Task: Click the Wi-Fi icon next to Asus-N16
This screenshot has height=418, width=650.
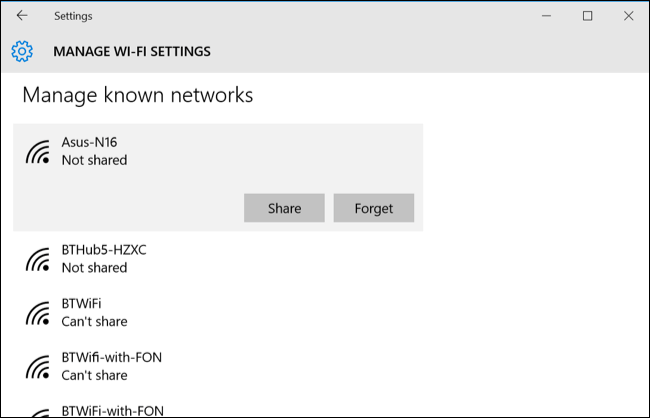Action: (x=38, y=152)
